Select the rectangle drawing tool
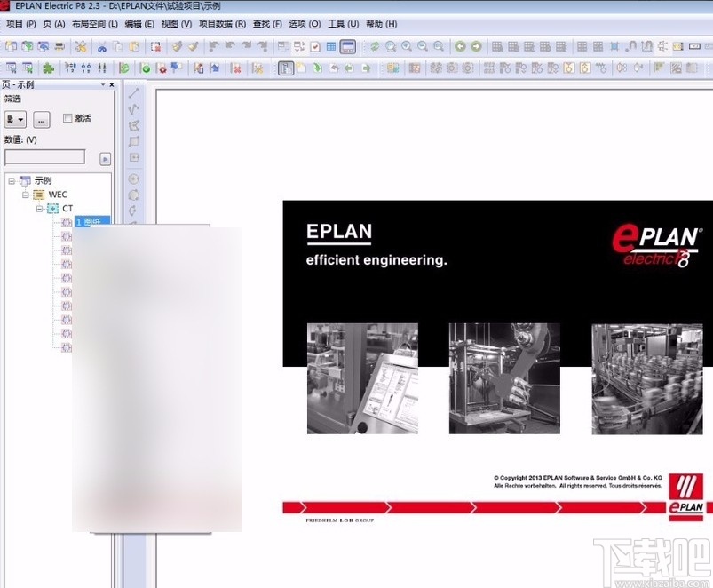Screen dimensions: 713x588 (134, 141)
